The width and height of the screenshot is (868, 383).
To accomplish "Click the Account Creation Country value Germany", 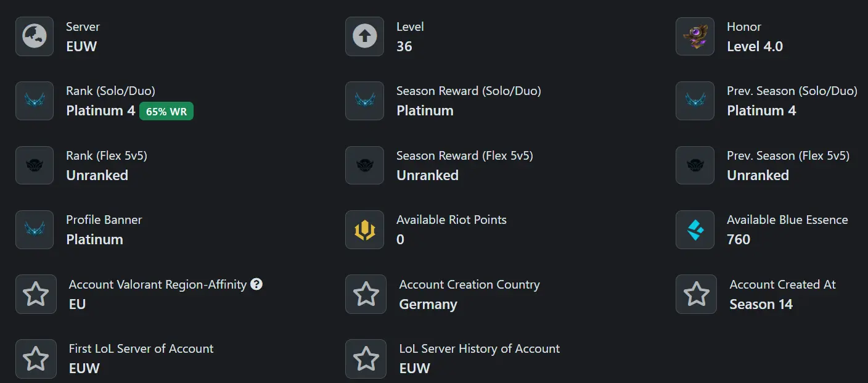I will [x=428, y=305].
